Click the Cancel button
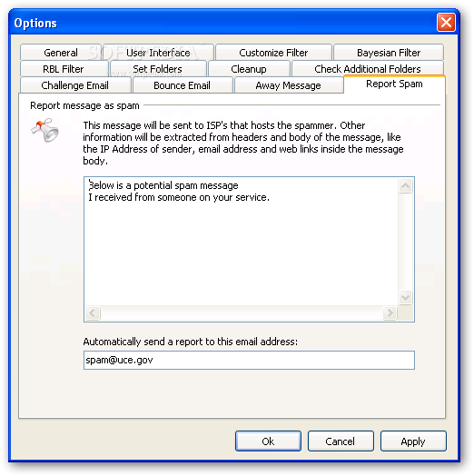The image size is (474, 476). 341,441
